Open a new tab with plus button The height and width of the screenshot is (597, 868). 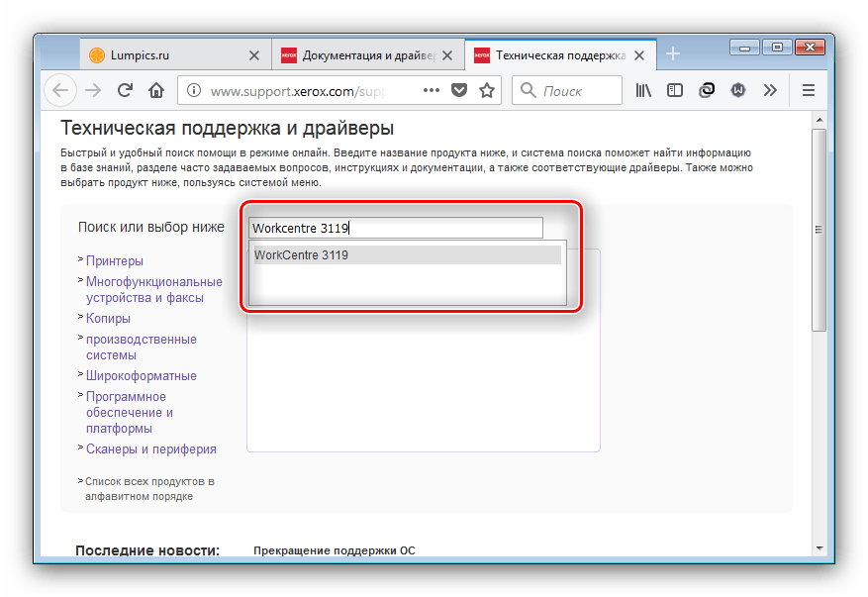click(673, 54)
